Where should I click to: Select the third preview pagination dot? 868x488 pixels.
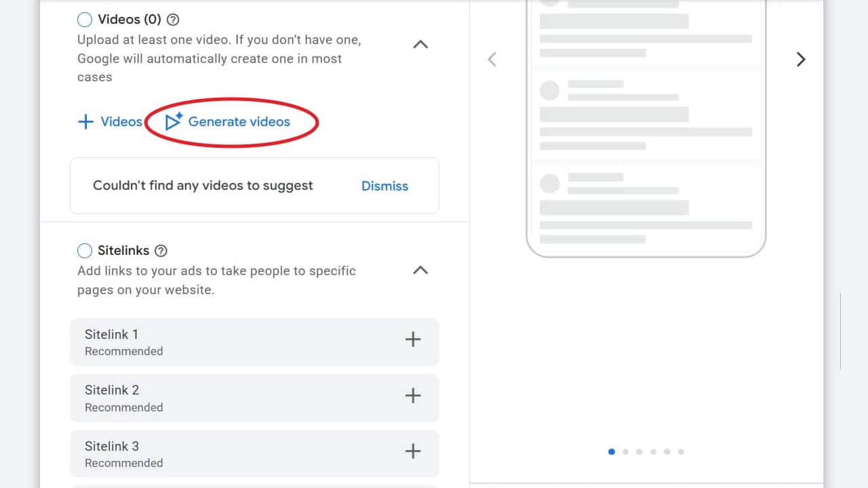pos(639,451)
